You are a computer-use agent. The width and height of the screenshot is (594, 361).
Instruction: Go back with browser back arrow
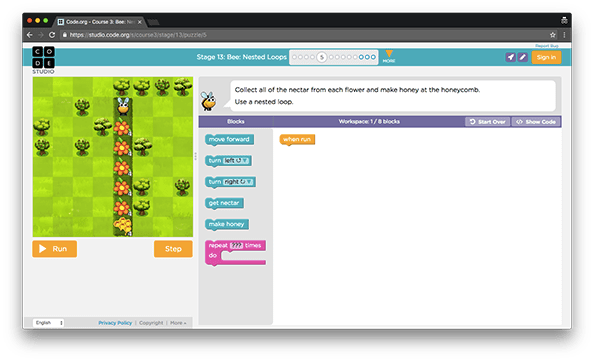coord(30,35)
